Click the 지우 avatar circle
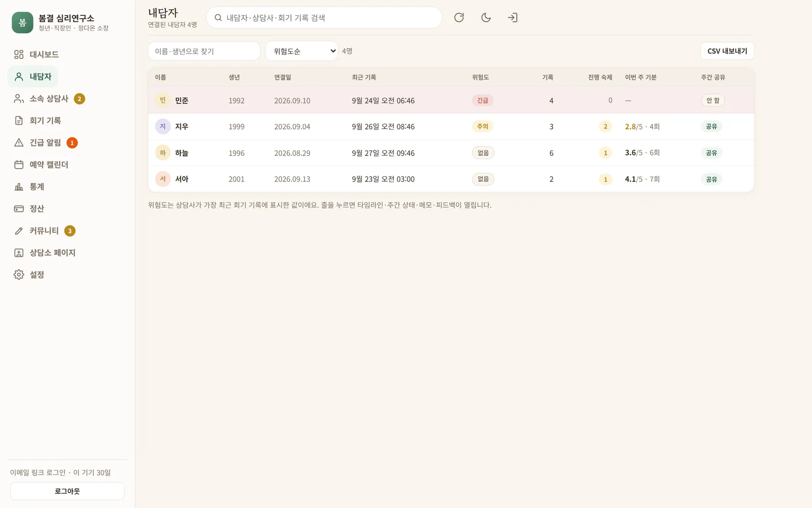 [163, 126]
